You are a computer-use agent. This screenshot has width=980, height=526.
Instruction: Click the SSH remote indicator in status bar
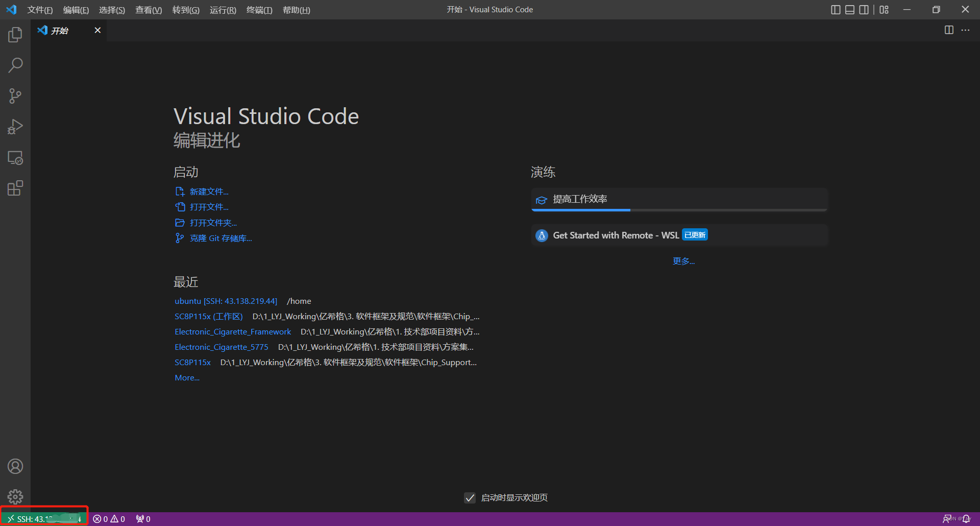click(x=44, y=519)
